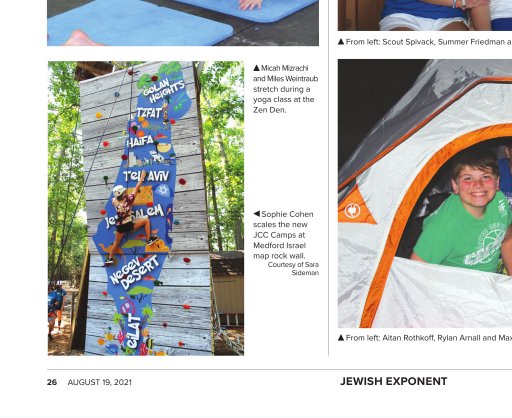The image size is (512, 418).
Task: Click the page number 26
Action: click(52, 382)
